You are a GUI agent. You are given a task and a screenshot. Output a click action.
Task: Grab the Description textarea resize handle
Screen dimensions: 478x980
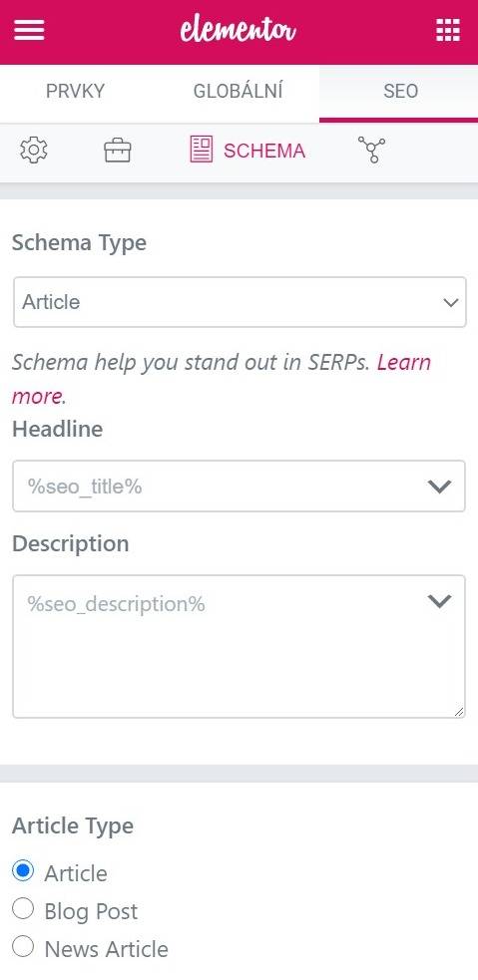pyautogui.click(x=459, y=712)
